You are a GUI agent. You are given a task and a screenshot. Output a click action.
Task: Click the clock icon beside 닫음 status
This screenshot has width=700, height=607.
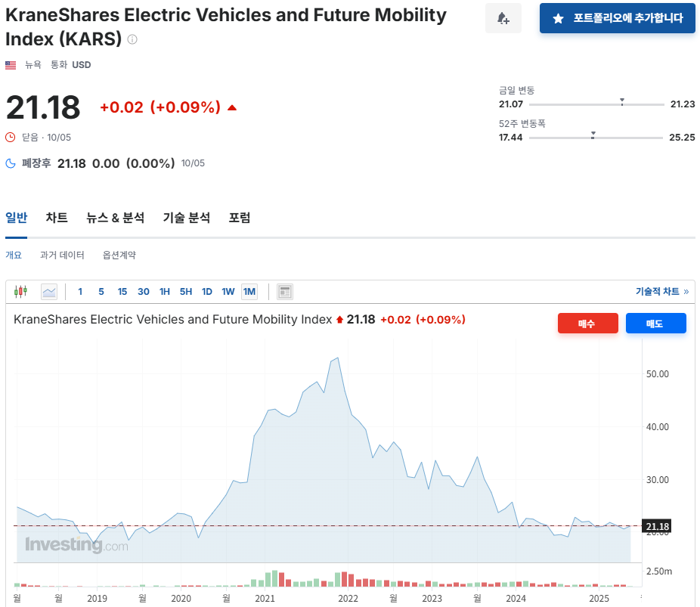pos(8,137)
